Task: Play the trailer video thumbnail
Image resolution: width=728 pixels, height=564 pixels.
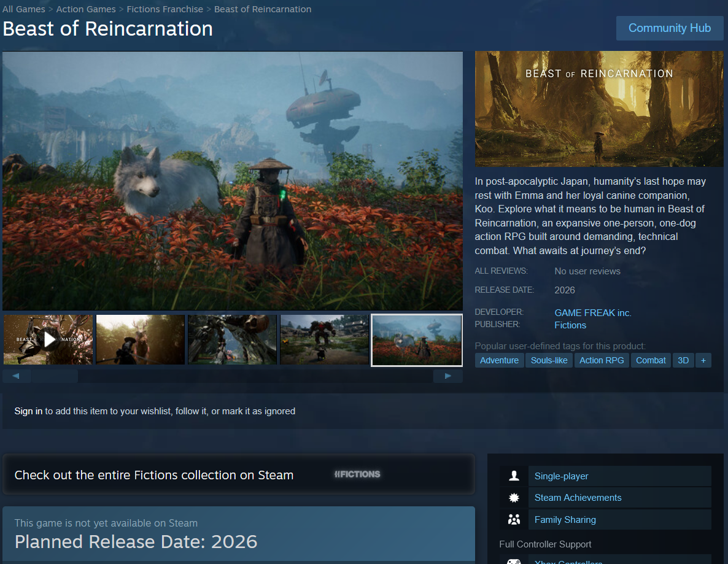Action: [48, 340]
